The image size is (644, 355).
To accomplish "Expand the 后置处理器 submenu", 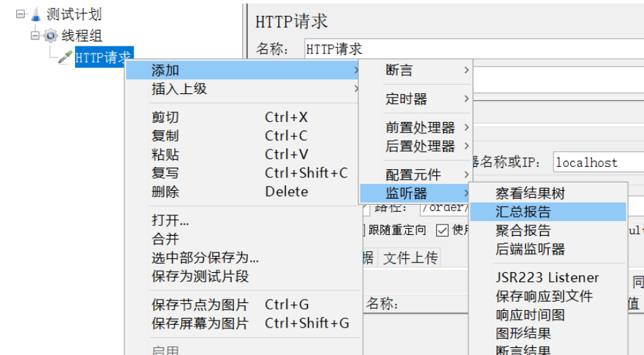I will pos(416,146).
